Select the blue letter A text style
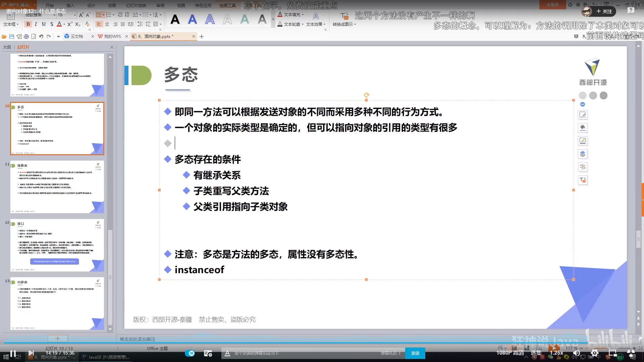The width and height of the screenshot is (644, 362). [193, 19]
